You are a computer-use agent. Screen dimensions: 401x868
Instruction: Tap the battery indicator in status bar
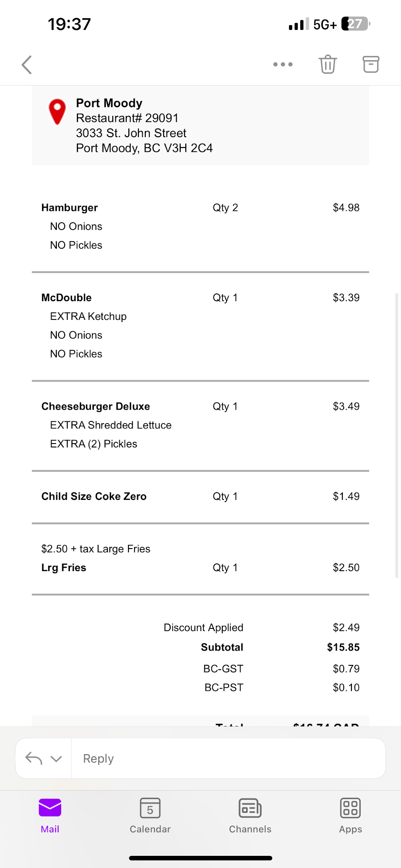pyautogui.click(x=355, y=24)
